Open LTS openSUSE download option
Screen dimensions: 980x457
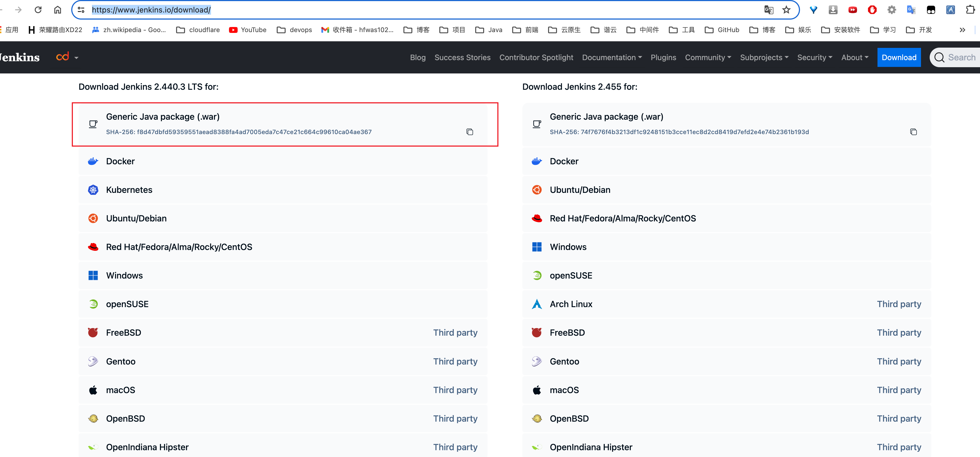283,304
